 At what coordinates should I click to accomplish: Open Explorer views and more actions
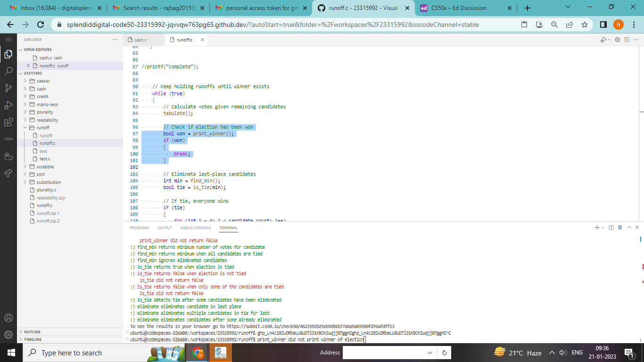pyautogui.click(x=115, y=40)
